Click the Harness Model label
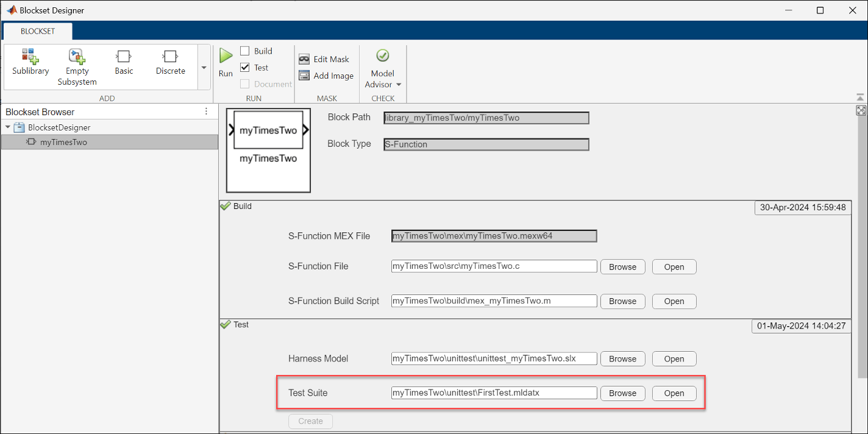The image size is (868, 434). click(318, 359)
